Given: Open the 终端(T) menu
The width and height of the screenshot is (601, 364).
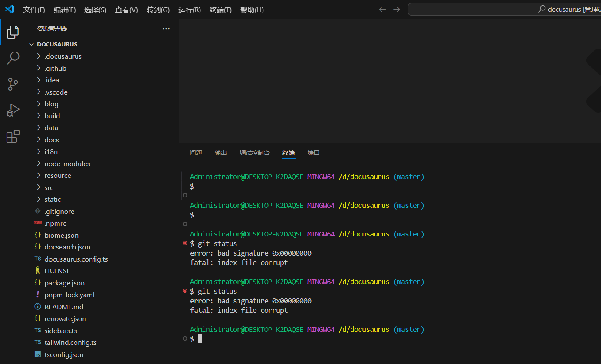Looking at the screenshot, I should (x=220, y=10).
